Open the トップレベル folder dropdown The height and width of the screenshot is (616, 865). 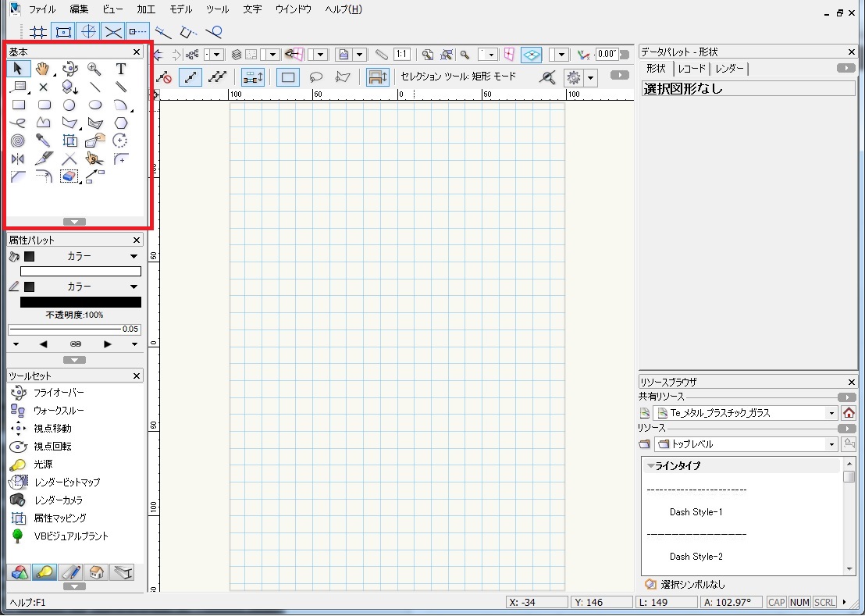click(831, 444)
